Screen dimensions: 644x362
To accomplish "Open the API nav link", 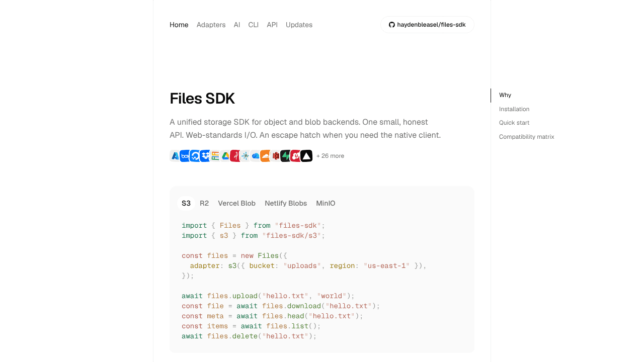I will pyautogui.click(x=272, y=25).
